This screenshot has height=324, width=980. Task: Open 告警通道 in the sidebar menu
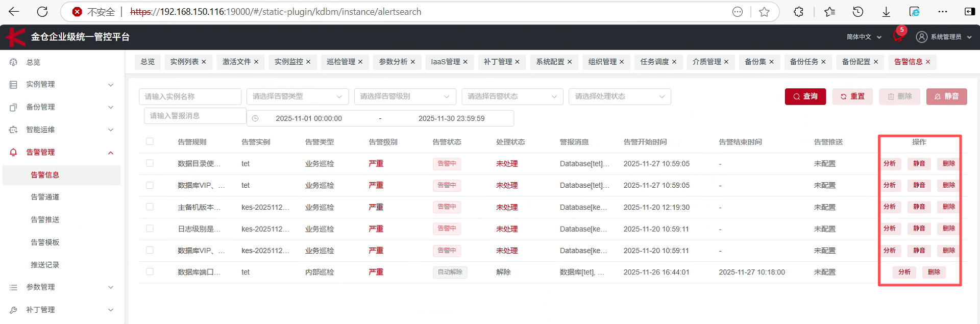(45, 197)
